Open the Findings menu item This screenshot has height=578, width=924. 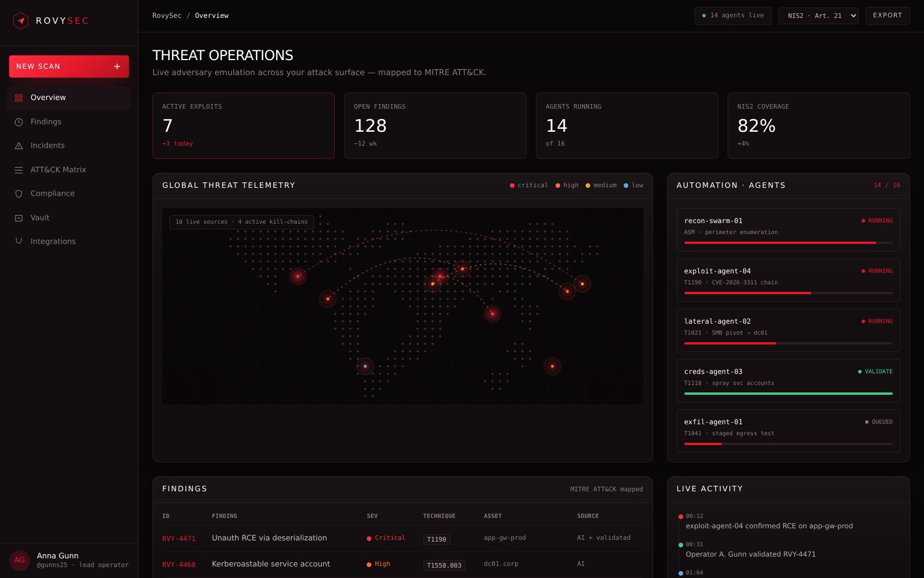[69, 122]
